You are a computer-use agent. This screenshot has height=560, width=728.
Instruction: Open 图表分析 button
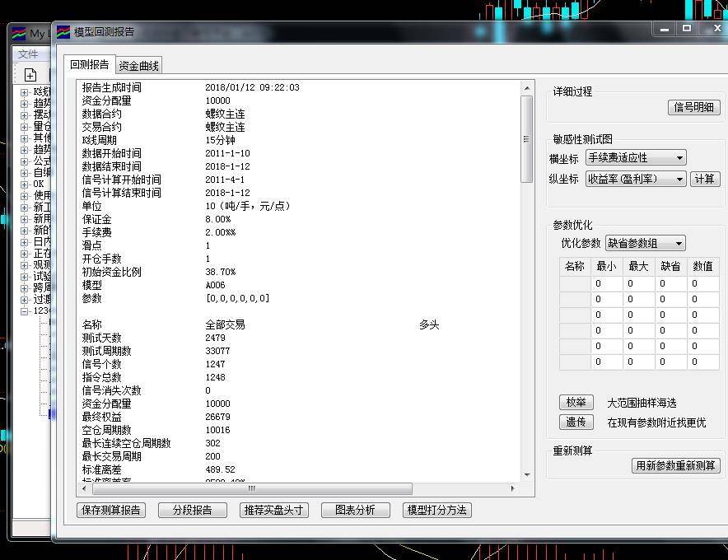(x=356, y=510)
